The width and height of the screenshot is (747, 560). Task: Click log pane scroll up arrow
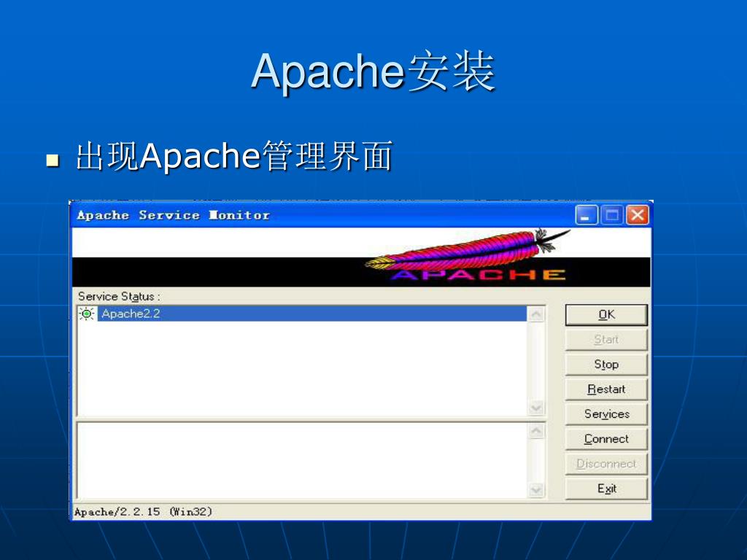(536, 431)
